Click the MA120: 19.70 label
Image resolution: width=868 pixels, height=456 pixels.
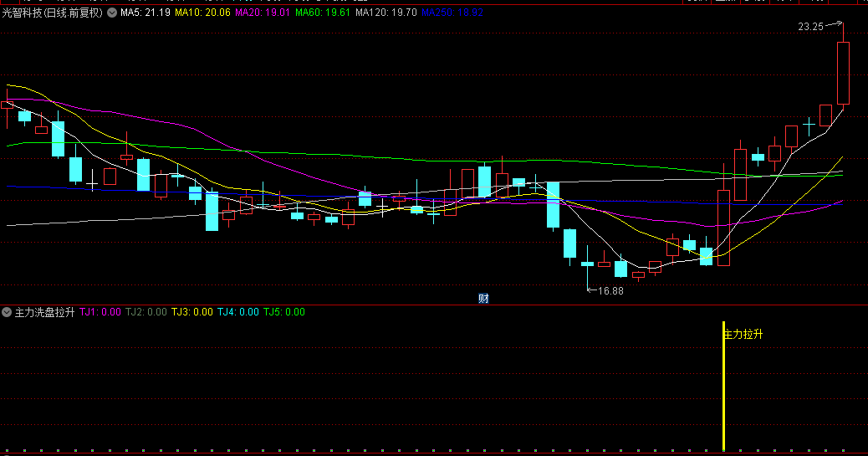[385, 13]
